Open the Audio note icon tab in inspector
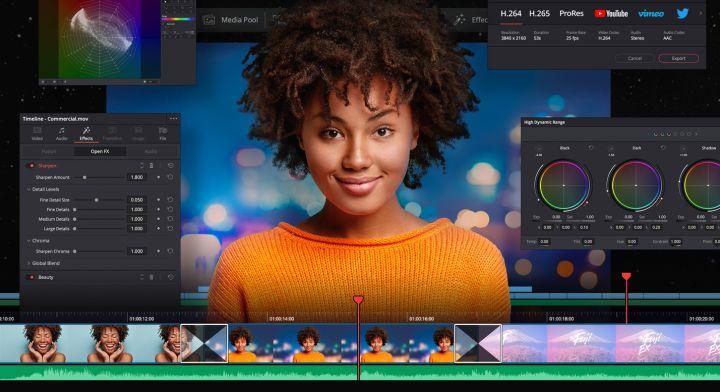The width and height of the screenshot is (720, 392). point(62,131)
